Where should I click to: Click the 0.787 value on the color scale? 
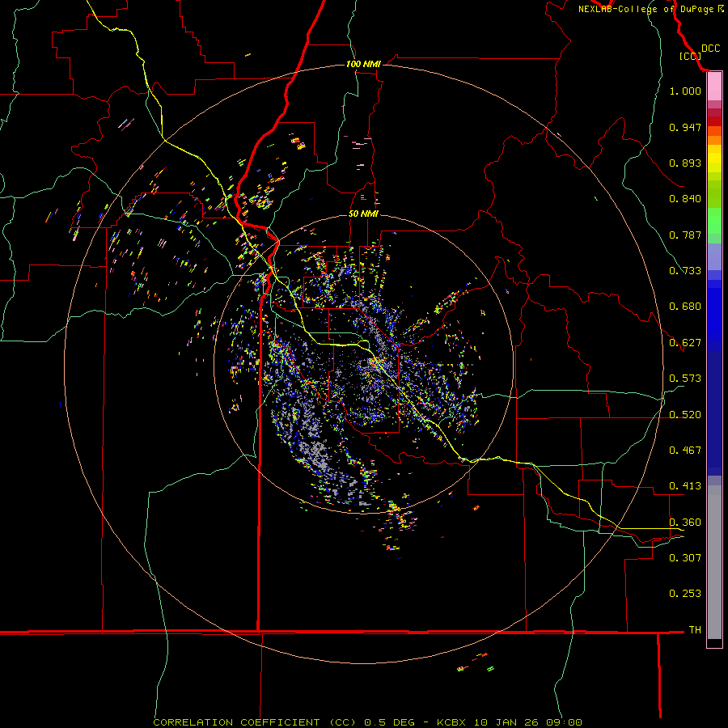tap(685, 235)
